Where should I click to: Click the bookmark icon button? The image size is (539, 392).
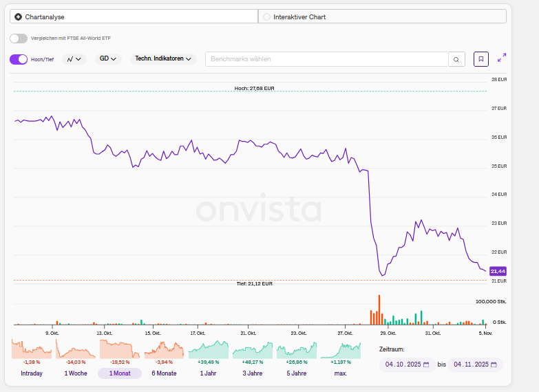tap(481, 59)
